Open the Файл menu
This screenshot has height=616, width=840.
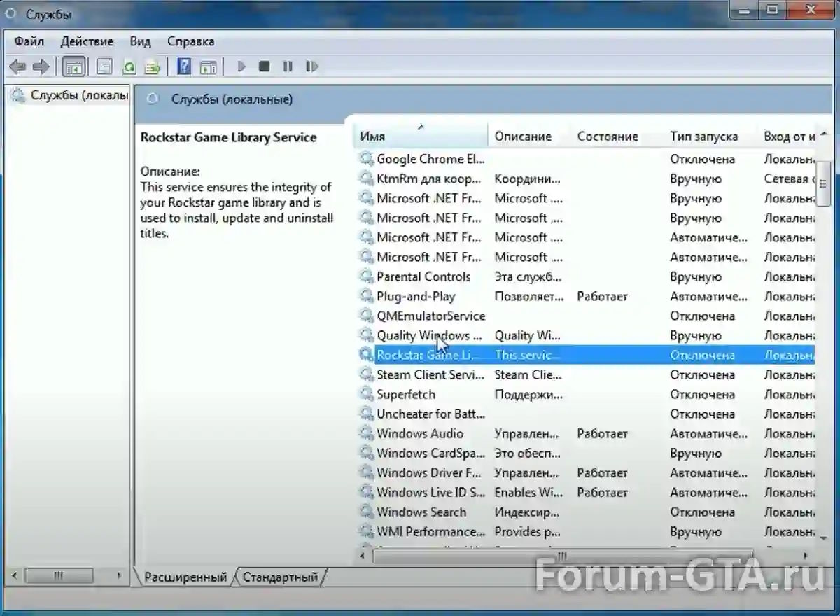29,41
